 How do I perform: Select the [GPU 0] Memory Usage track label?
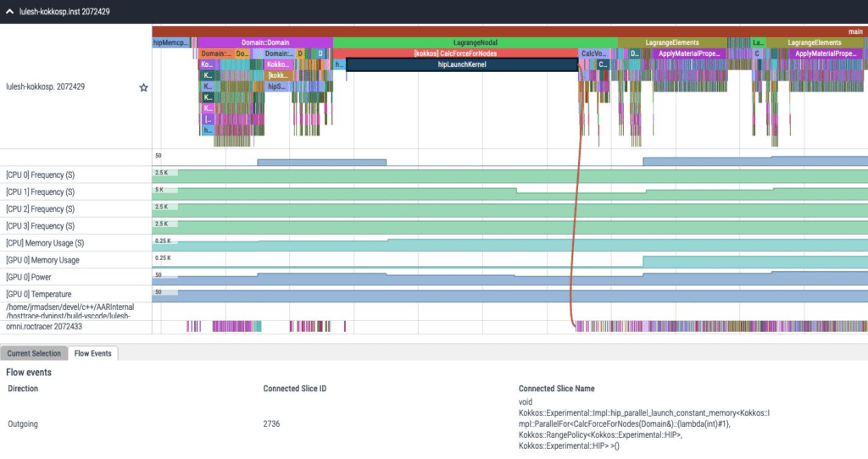(42, 260)
